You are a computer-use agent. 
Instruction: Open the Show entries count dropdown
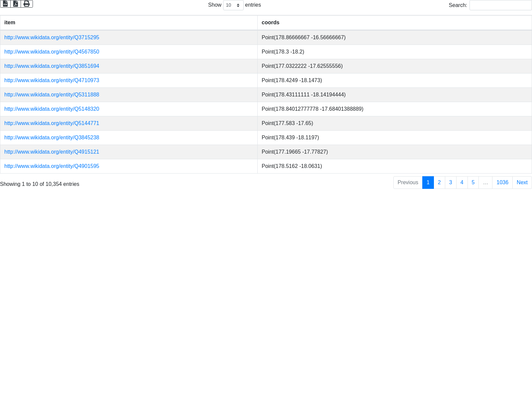click(x=233, y=5)
